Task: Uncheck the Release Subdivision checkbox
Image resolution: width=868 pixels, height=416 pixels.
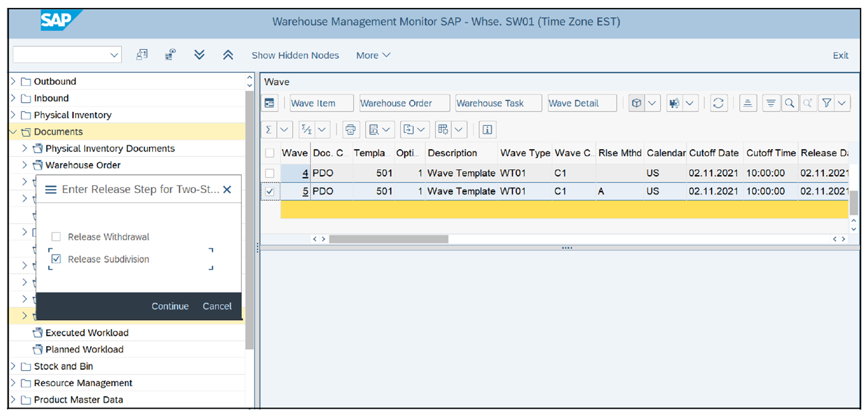Action: [x=57, y=258]
